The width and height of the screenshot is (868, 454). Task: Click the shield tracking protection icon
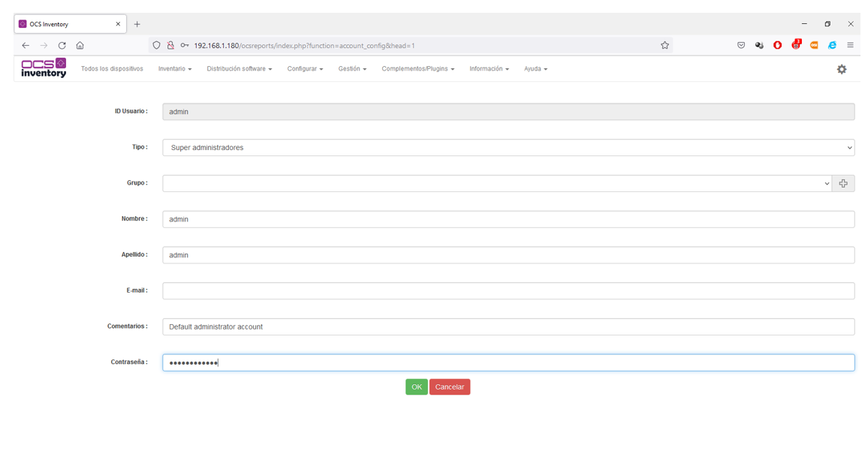pos(157,45)
